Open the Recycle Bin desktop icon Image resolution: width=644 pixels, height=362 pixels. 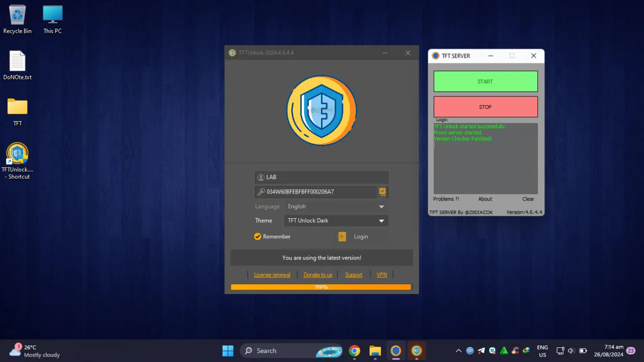tap(17, 20)
